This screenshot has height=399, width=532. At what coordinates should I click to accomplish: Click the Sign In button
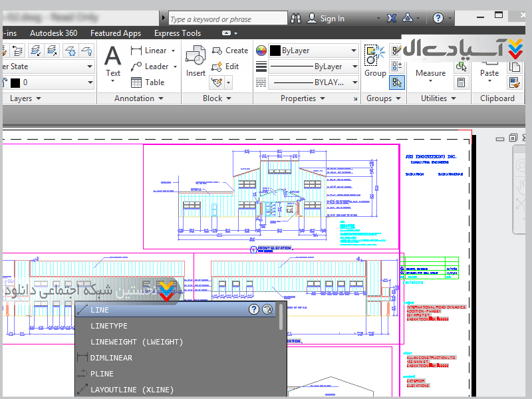332,19
